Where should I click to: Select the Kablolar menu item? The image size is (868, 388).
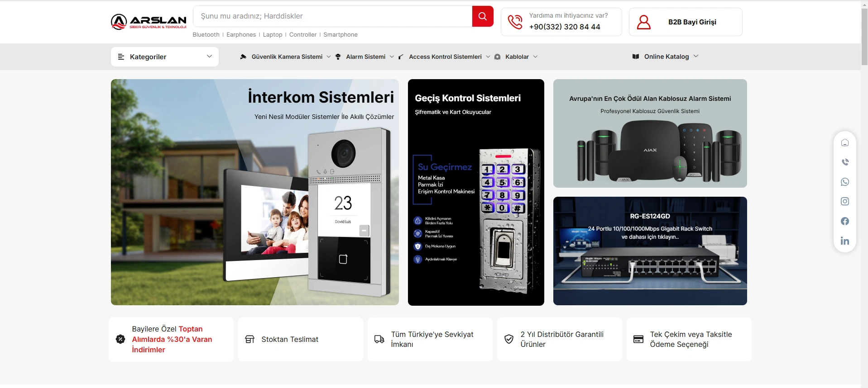[517, 57]
